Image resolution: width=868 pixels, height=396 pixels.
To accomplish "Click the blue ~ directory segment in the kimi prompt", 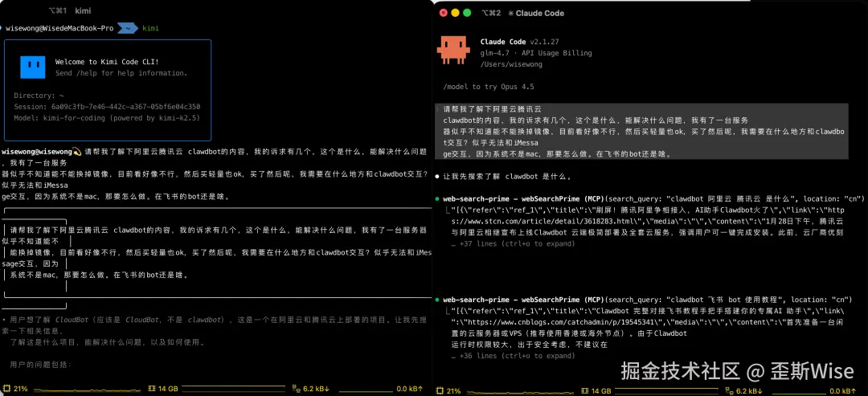I will [x=127, y=27].
